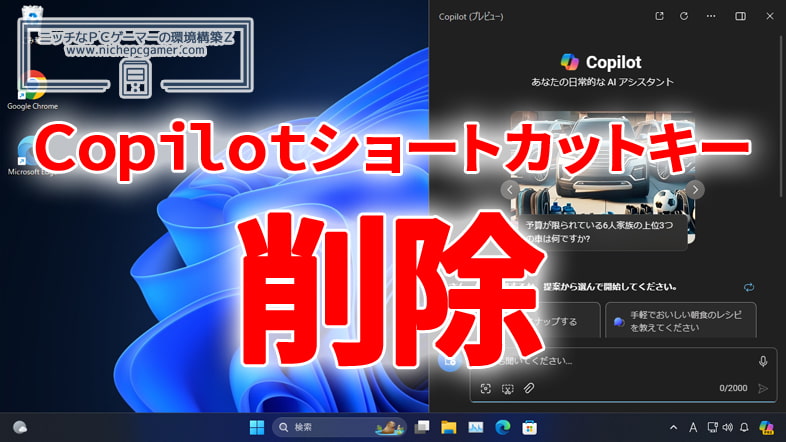Viewport: 786px width, 442px height.
Task: Open network settings in system tray
Action: pyautogui.click(x=712, y=427)
